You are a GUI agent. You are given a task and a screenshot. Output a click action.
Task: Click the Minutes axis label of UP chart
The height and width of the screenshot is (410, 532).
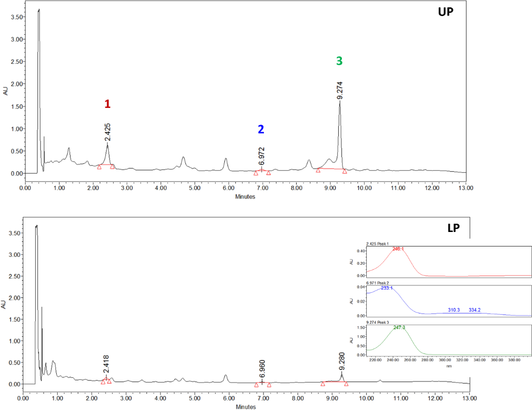coord(246,197)
